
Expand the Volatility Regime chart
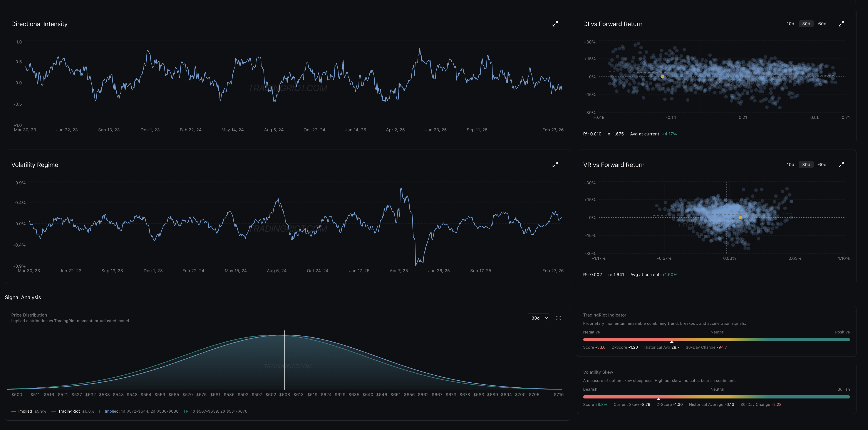555,165
